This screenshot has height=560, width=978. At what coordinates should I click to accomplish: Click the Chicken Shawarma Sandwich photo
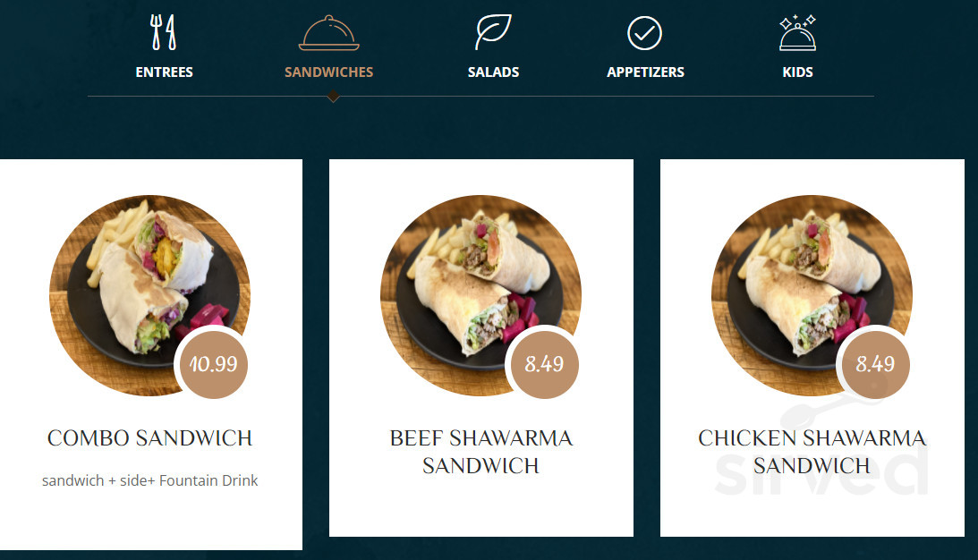(x=812, y=295)
